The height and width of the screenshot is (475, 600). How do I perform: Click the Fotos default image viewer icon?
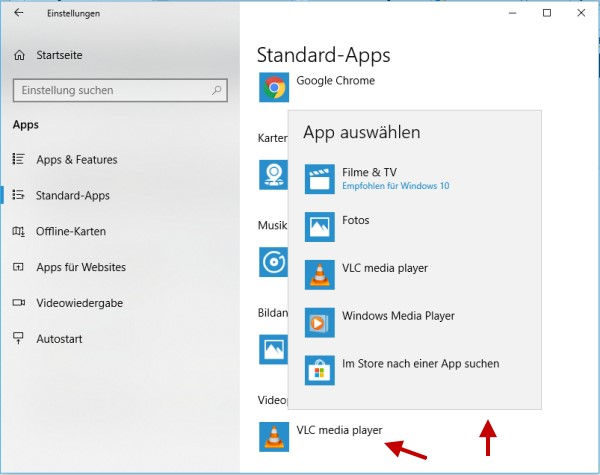273,349
